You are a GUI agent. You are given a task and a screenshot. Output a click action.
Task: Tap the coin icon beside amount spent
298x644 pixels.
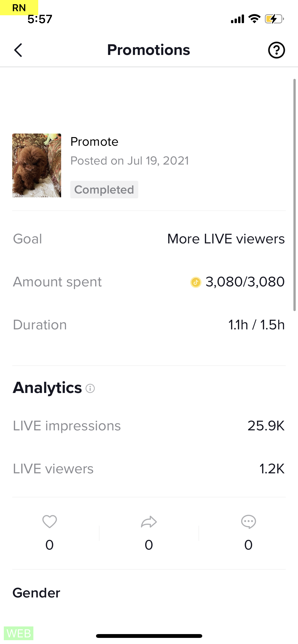pyautogui.click(x=196, y=282)
